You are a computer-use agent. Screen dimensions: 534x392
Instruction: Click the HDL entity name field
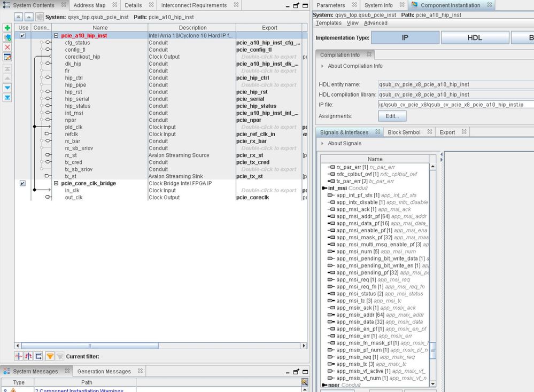456,84
